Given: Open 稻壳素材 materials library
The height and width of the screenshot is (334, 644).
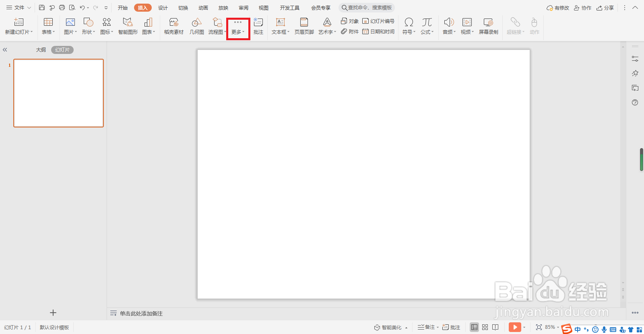Looking at the screenshot, I should (x=174, y=27).
